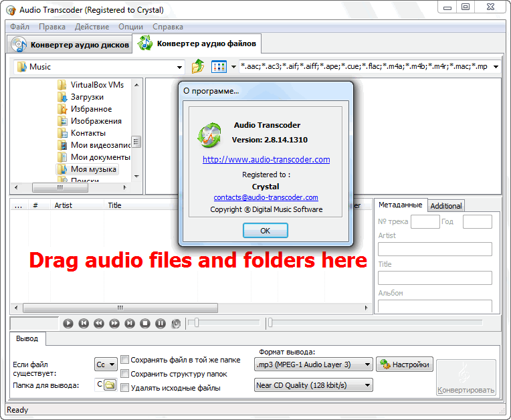The image size is (511, 420).
Task: Switch to Конвертер аудио дисков tab
Action: coord(70,45)
